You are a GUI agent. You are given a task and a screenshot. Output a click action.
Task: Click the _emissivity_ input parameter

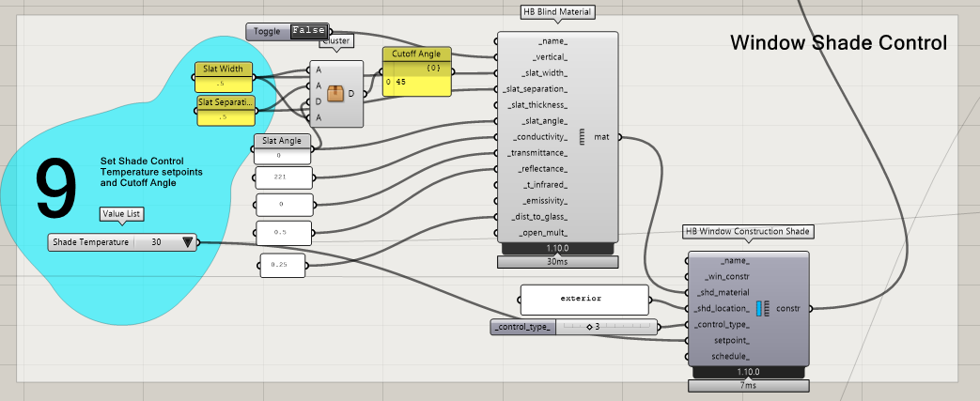545,201
